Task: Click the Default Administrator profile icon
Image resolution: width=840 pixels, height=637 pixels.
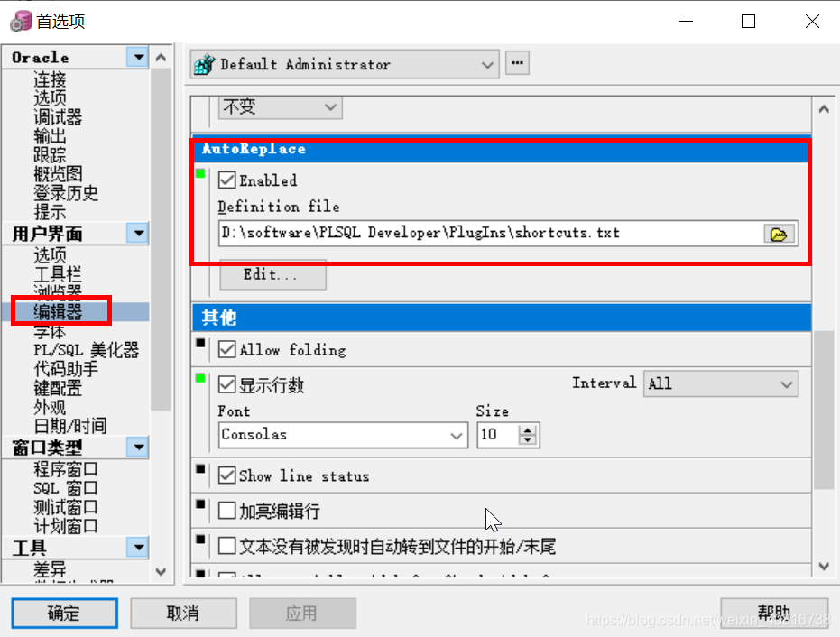Action: [x=204, y=65]
